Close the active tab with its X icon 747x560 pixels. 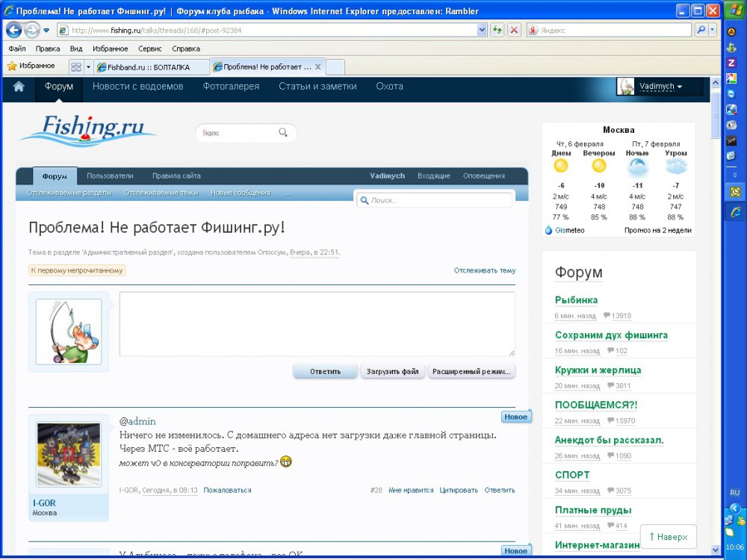(318, 66)
